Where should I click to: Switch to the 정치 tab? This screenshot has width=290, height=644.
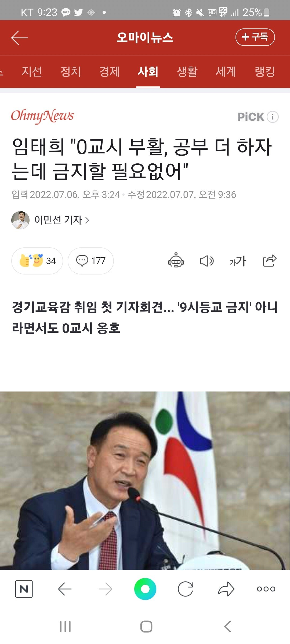71,72
